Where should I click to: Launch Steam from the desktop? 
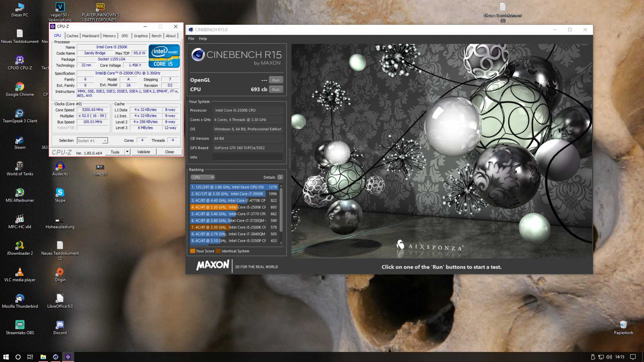[20, 142]
